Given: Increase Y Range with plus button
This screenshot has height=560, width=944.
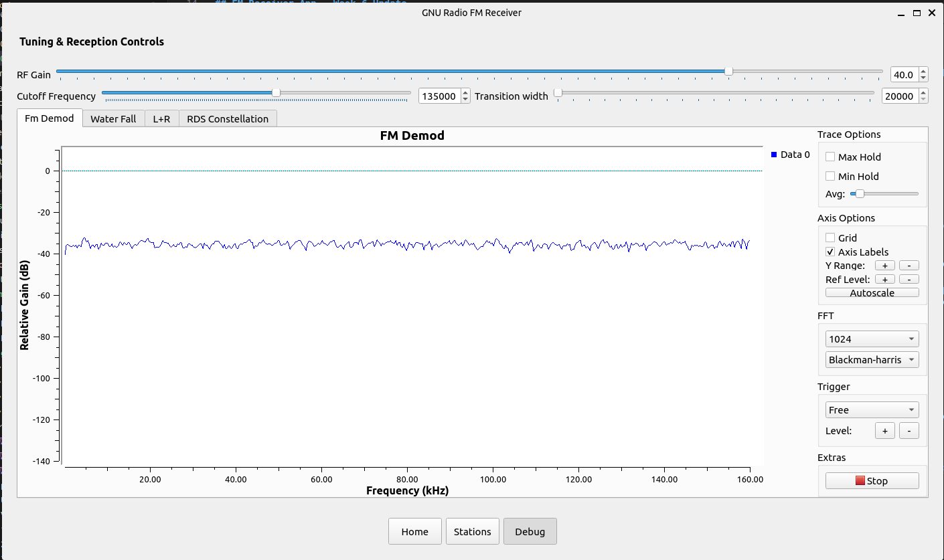Looking at the screenshot, I should coord(884,266).
